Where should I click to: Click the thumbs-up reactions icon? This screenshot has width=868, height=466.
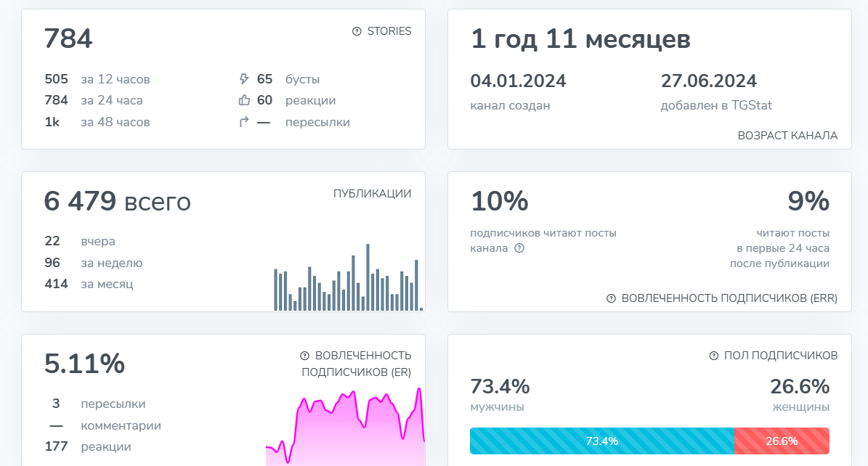coord(244,100)
